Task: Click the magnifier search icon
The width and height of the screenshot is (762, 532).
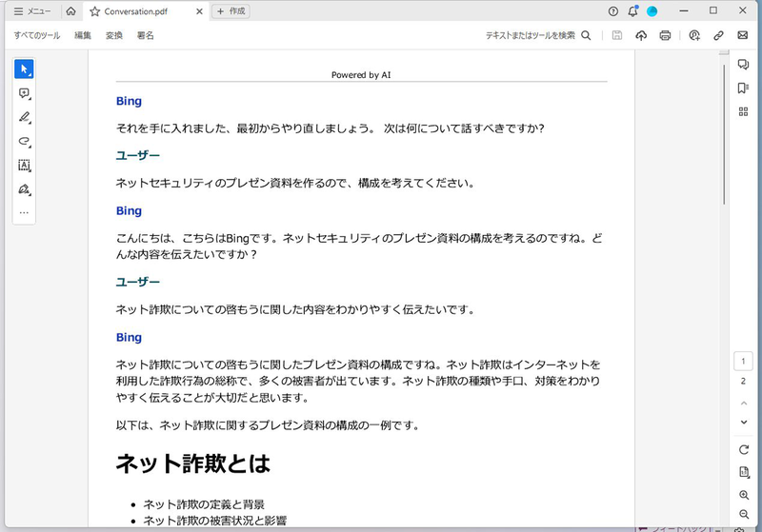Action: 586,35
